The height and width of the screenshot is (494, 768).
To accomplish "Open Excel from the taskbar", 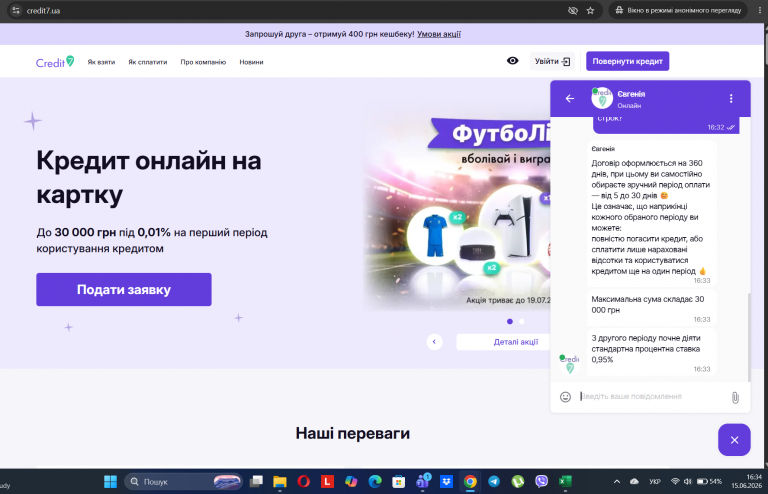I will tap(565, 482).
